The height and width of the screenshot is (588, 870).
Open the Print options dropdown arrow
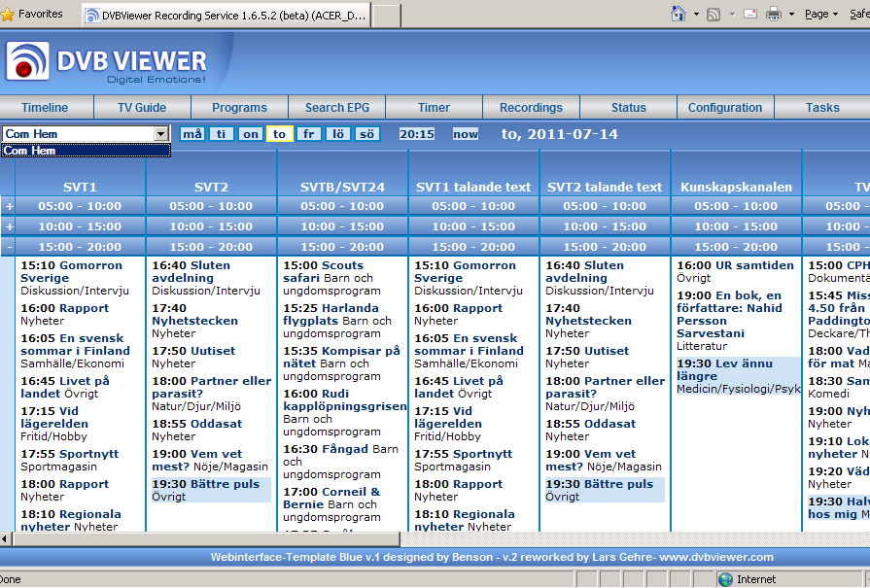pos(791,14)
